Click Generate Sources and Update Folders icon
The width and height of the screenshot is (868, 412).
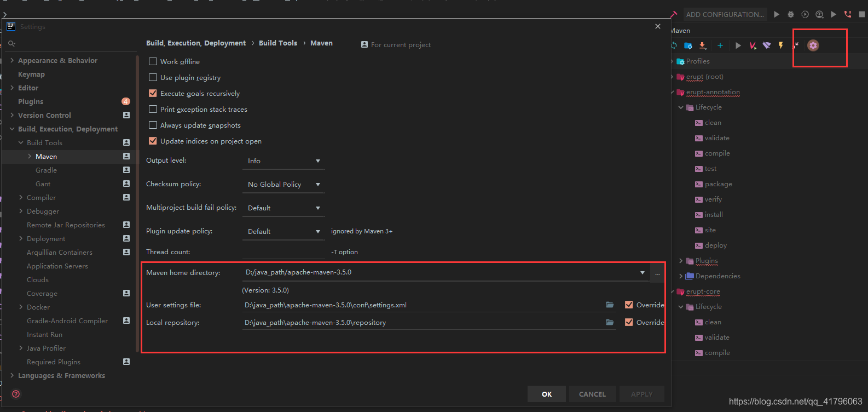coord(688,45)
